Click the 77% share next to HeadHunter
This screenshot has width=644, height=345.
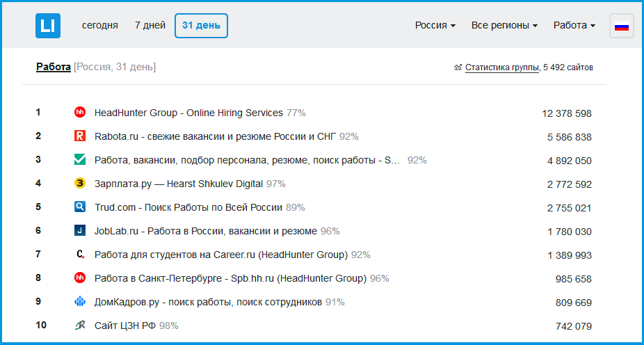(x=296, y=113)
